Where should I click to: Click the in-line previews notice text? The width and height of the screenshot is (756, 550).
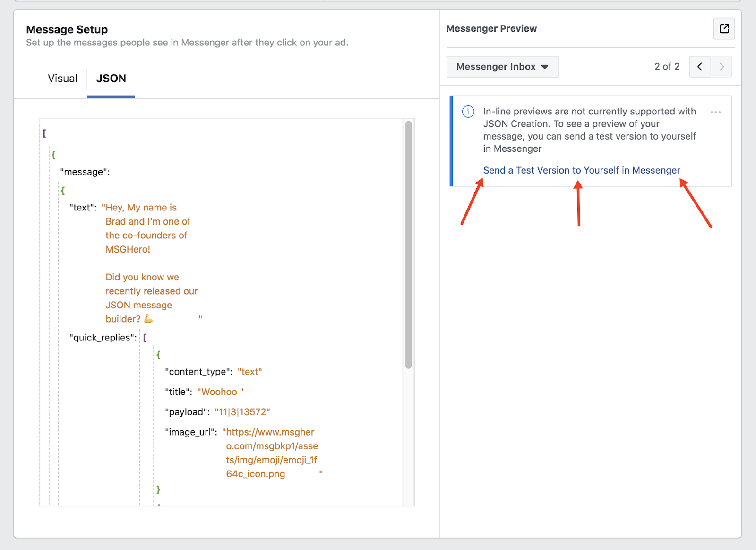[590, 130]
